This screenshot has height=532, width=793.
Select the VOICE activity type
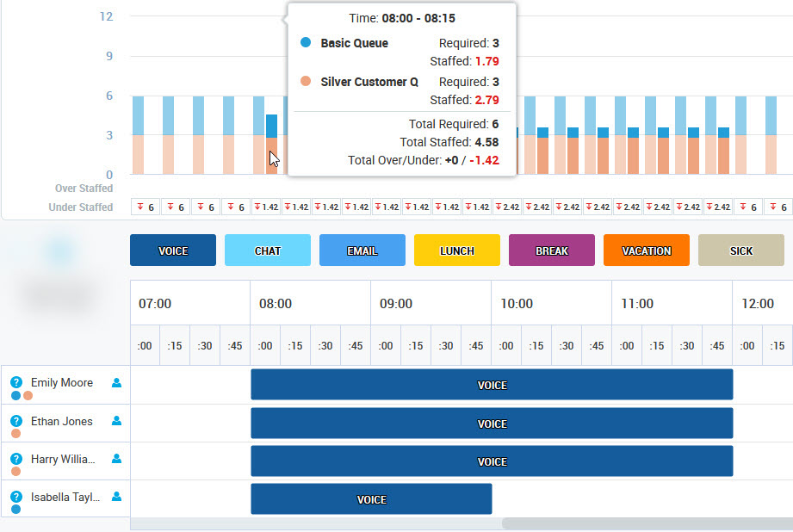(172, 251)
